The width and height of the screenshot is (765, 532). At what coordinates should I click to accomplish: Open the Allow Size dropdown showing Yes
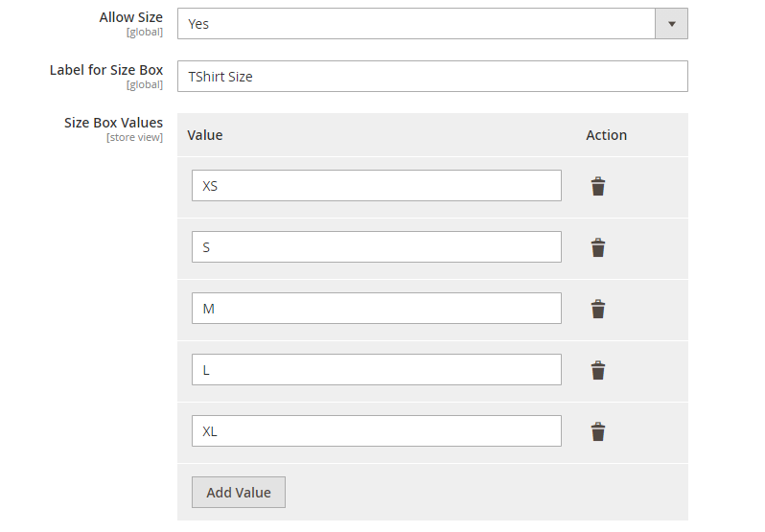[416, 24]
